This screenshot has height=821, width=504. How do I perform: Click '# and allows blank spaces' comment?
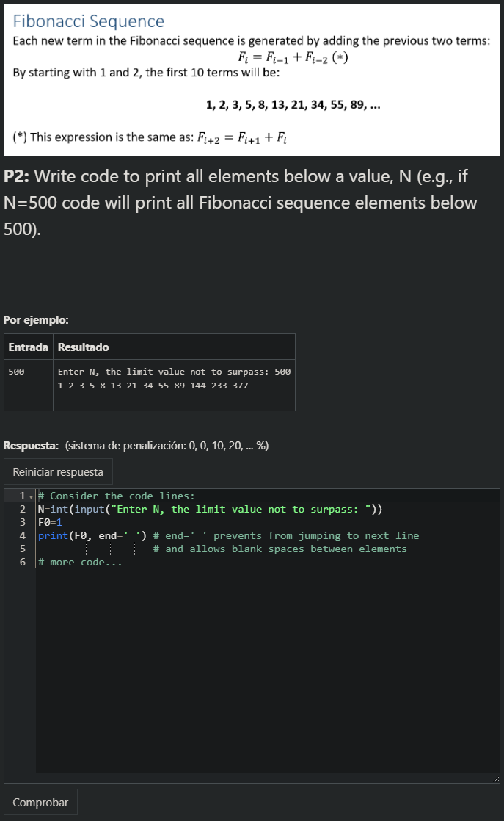pos(280,549)
